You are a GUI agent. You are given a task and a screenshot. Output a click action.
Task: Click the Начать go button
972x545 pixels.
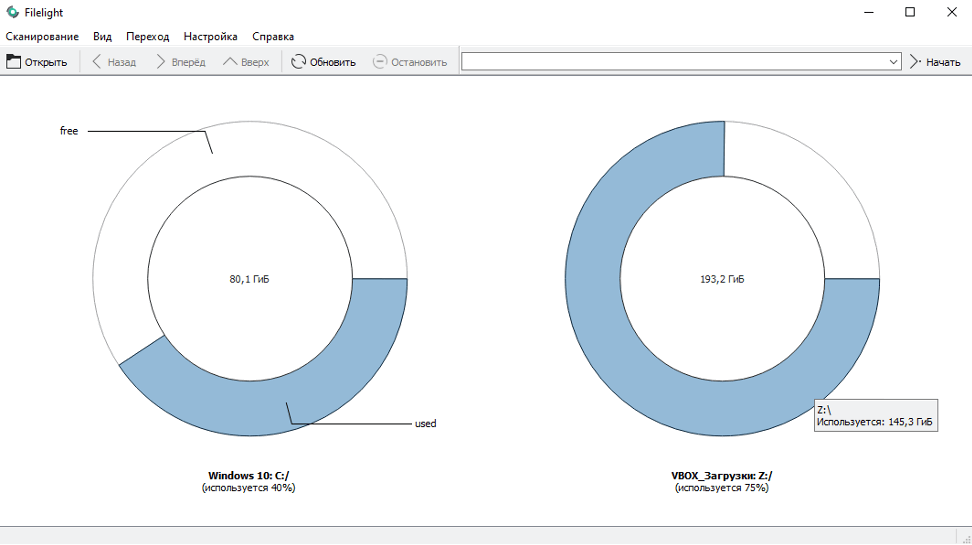point(935,62)
